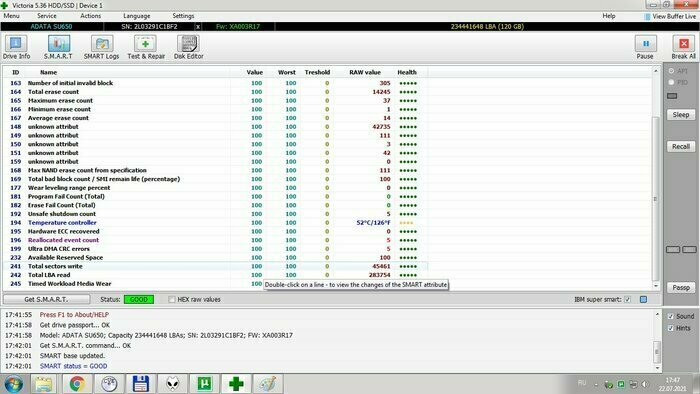Click the Pause icon
The height and width of the screenshot is (394, 700).
pos(646,44)
